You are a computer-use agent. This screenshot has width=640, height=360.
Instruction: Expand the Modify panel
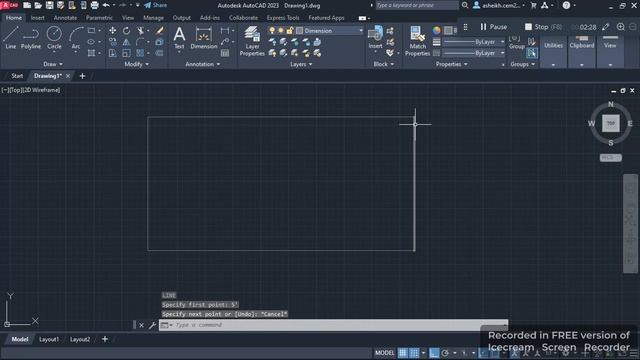click(x=137, y=64)
